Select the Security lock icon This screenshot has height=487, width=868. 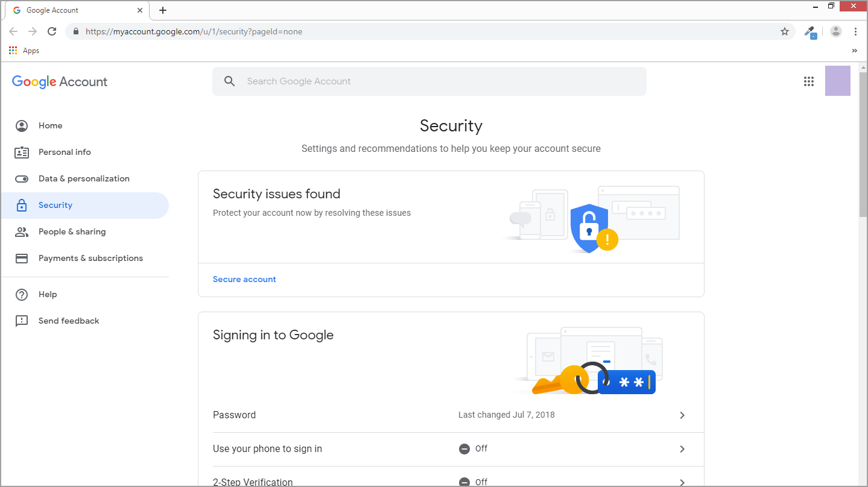tap(21, 205)
